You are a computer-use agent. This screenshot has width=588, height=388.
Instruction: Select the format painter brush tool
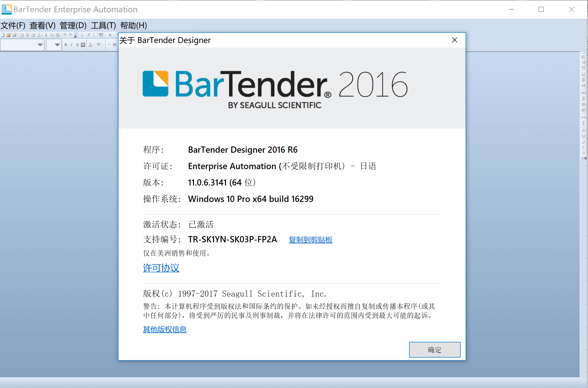point(88,35)
